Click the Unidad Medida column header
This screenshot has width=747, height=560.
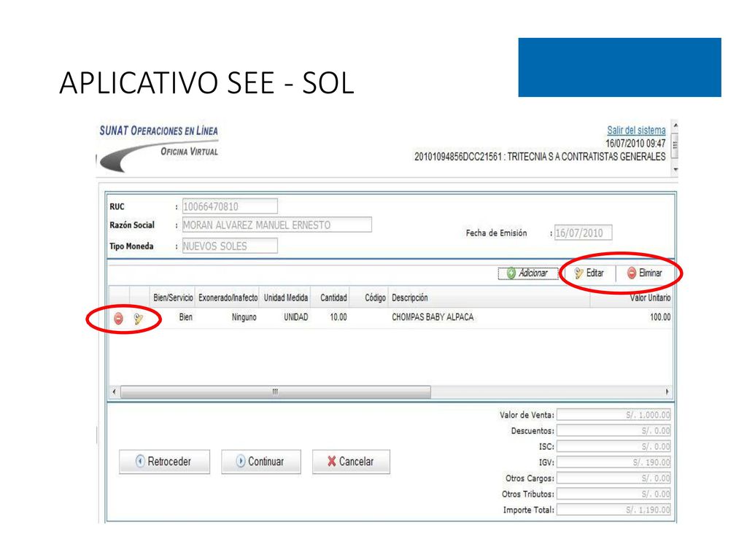pyautogui.click(x=285, y=297)
